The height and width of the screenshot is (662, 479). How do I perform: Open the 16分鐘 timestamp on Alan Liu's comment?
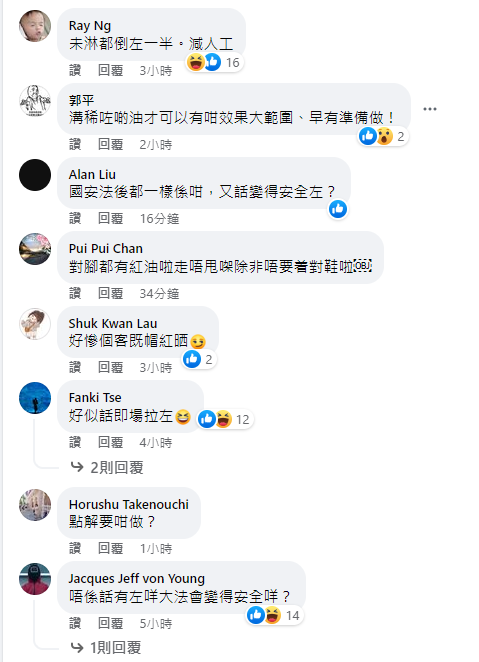[160, 218]
